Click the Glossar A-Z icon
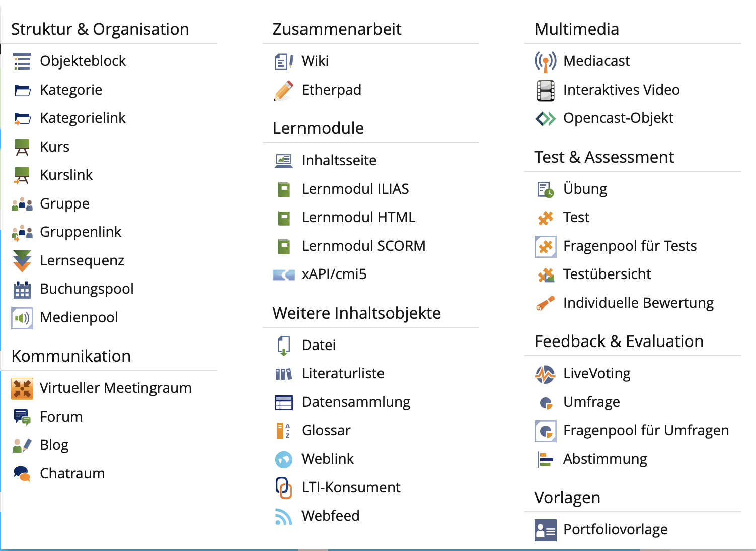The image size is (756, 551). point(284,431)
